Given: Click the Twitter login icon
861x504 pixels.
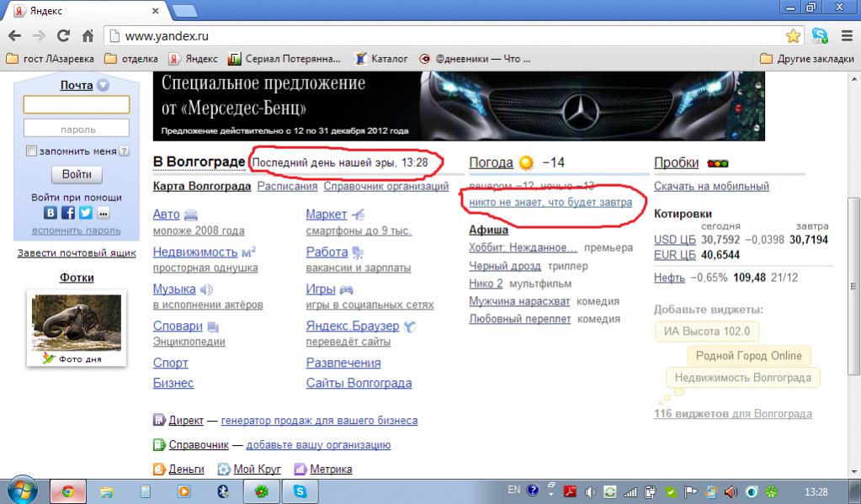Looking at the screenshot, I should coord(85,213).
